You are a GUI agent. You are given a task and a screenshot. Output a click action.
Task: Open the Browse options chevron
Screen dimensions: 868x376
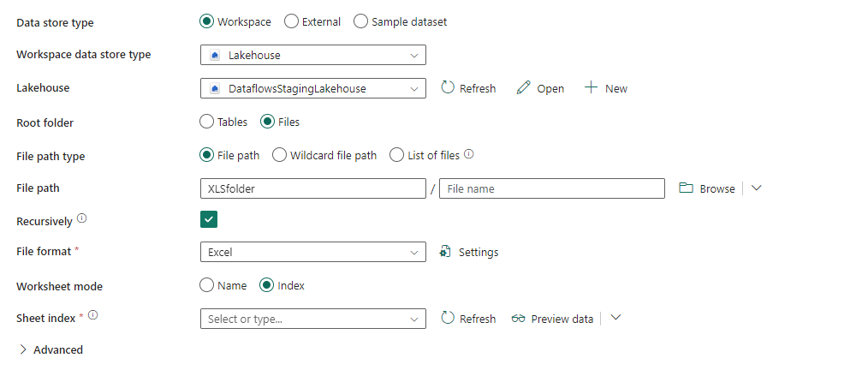coord(756,188)
